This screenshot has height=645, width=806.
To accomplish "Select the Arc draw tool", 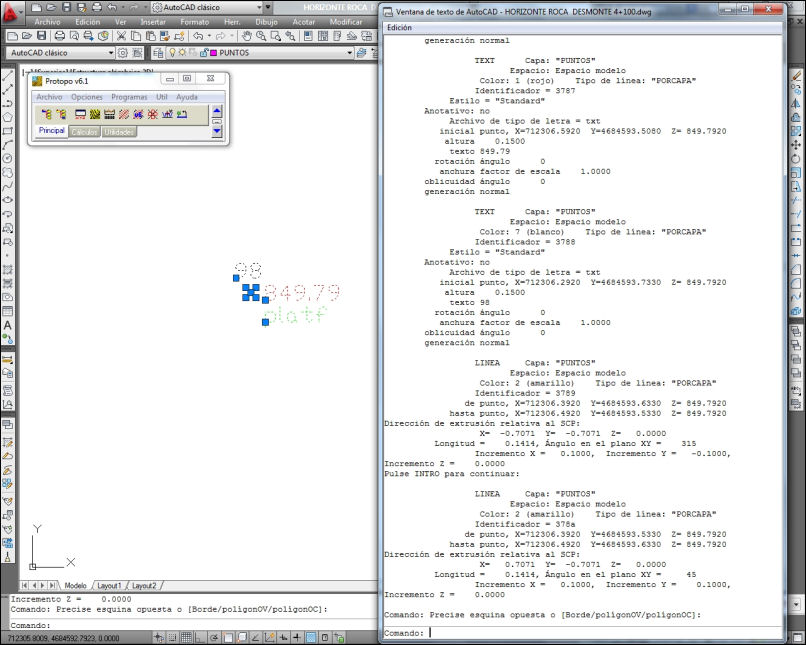I will [x=8, y=145].
